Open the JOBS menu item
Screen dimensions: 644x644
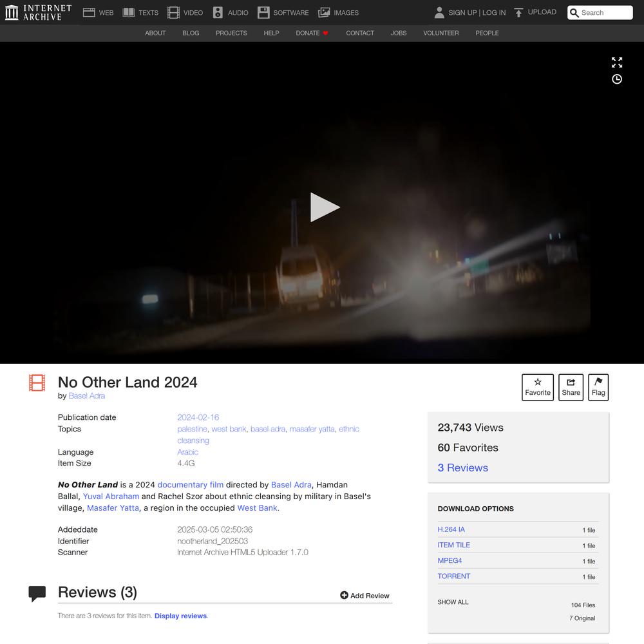399,33
